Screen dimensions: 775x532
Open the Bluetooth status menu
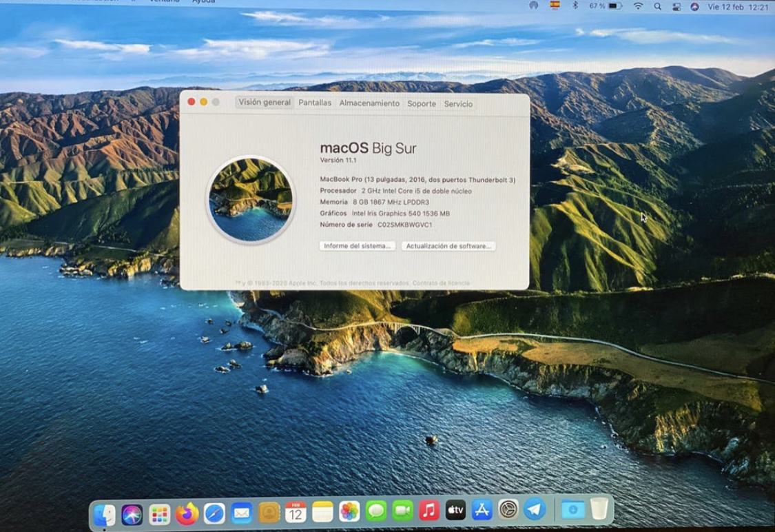pyautogui.click(x=575, y=6)
